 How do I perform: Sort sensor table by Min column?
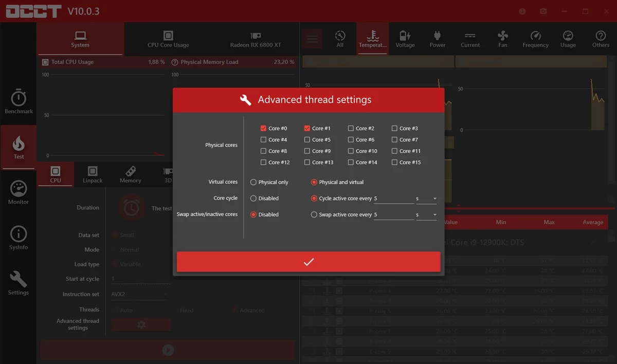coord(501,222)
